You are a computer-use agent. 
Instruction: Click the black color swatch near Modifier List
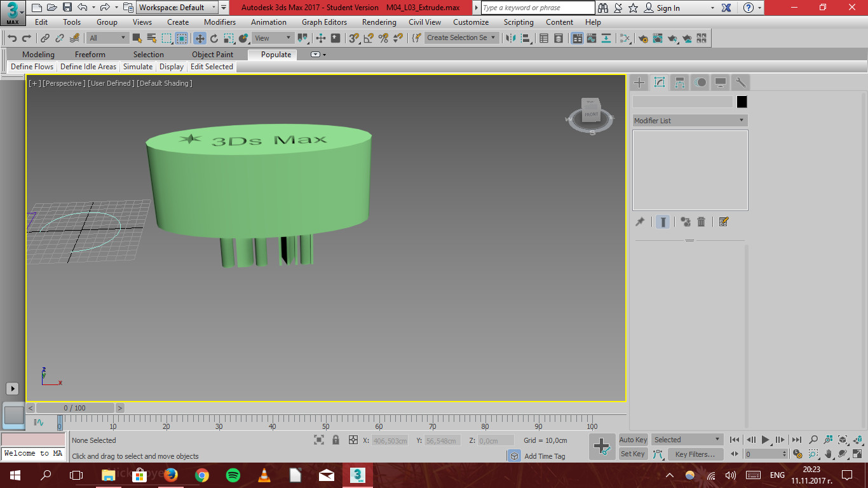tap(742, 101)
